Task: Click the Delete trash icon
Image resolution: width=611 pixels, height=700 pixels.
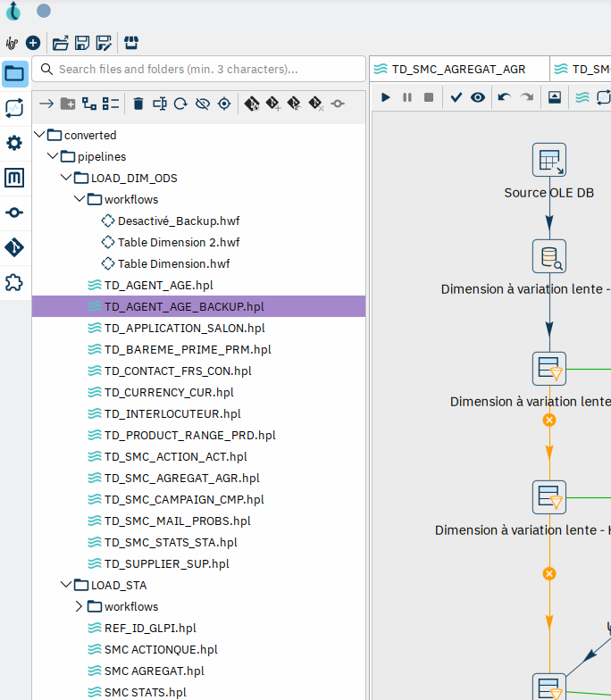Action: 138,104
